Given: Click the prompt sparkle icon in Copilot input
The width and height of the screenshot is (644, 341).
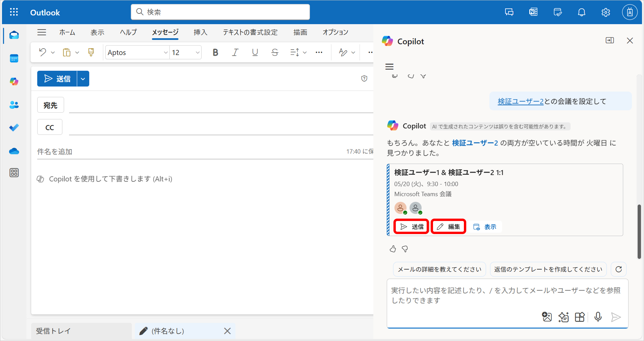Looking at the screenshot, I should (x=563, y=317).
